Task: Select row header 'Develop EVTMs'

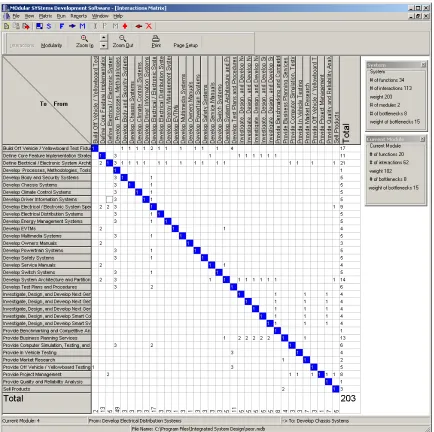Action: click(x=47, y=229)
